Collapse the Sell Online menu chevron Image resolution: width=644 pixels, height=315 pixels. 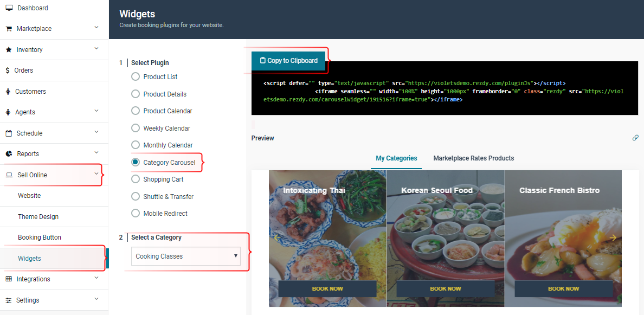click(x=96, y=173)
